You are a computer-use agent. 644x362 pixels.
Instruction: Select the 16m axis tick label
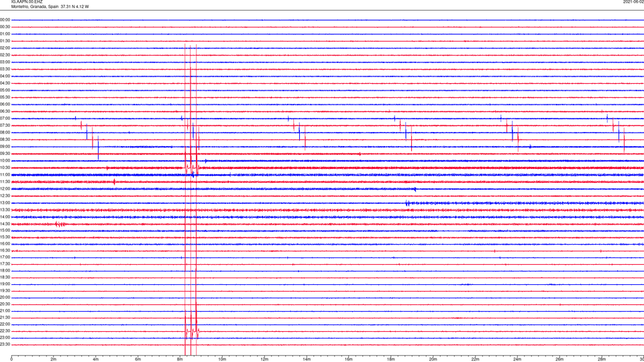point(349,359)
